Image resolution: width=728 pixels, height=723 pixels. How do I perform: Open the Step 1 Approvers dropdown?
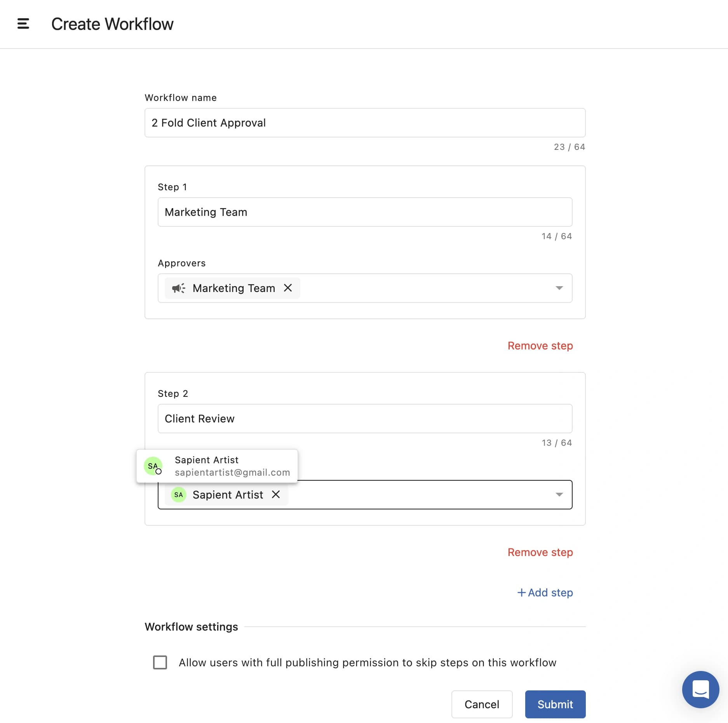pyautogui.click(x=559, y=288)
